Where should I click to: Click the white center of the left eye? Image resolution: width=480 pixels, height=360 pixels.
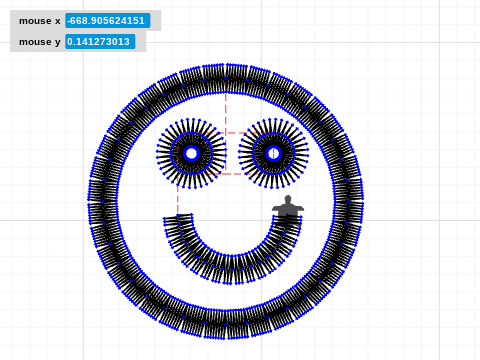(x=191, y=154)
